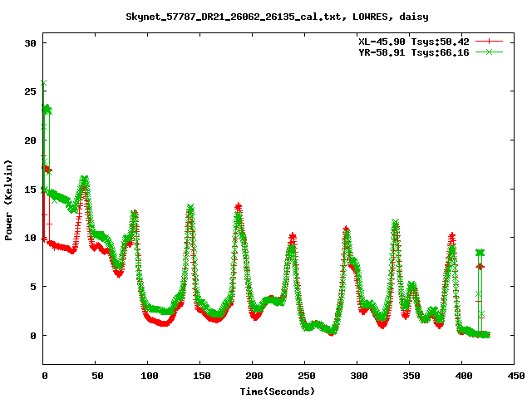The image size is (532, 399).
Task: Click the Time(Seconds) x-axis label
Action: (x=278, y=391)
